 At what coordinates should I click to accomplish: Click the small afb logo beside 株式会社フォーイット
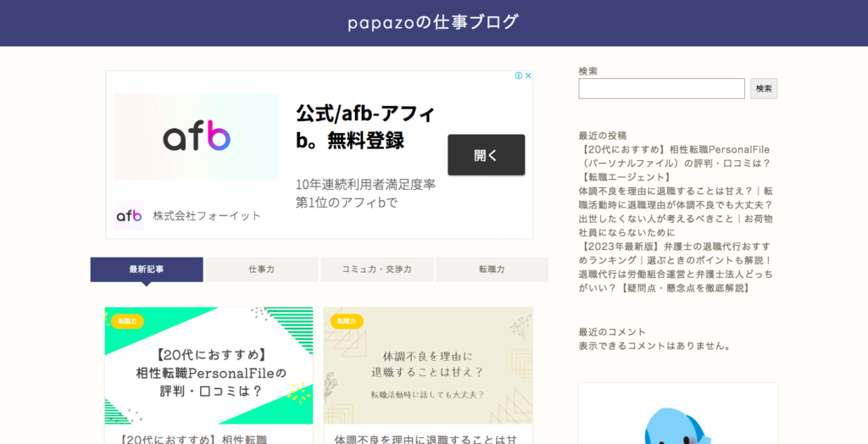point(129,215)
